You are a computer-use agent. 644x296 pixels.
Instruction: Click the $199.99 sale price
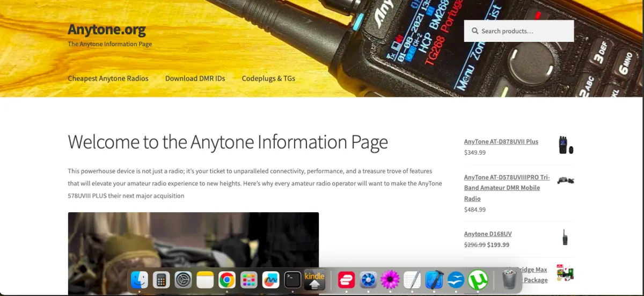click(x=499, y=245)
